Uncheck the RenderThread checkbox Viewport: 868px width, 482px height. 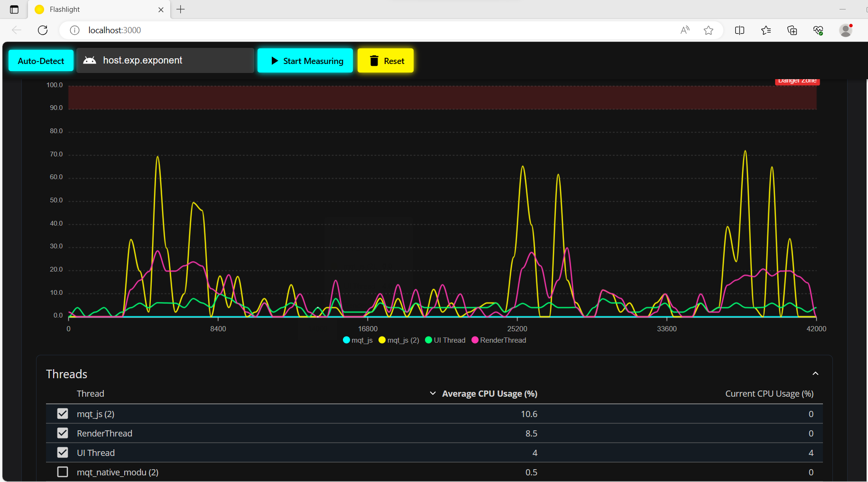[63, 433]
